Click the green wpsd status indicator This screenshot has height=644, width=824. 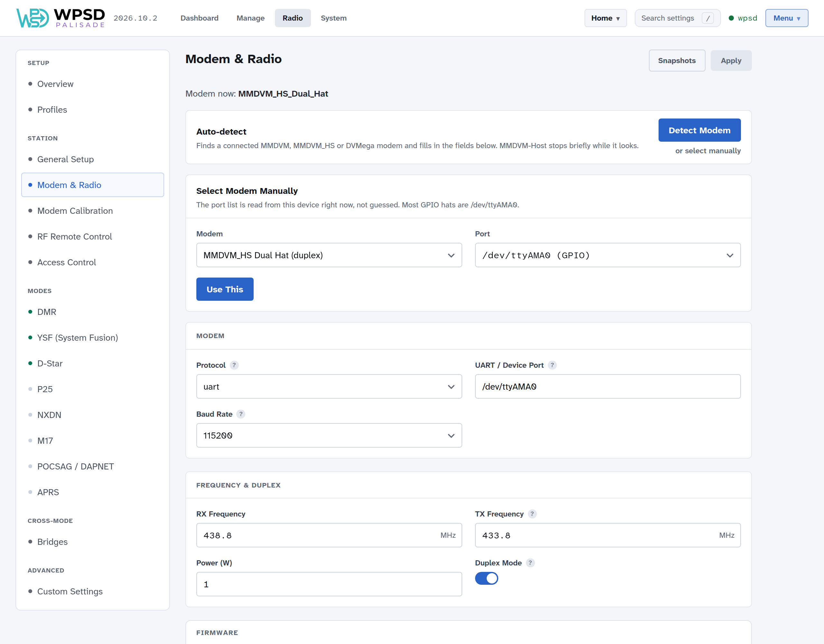click(743, 18)
